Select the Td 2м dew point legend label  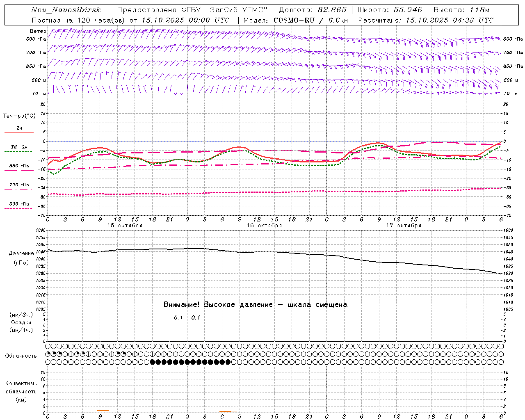point(19,147)
